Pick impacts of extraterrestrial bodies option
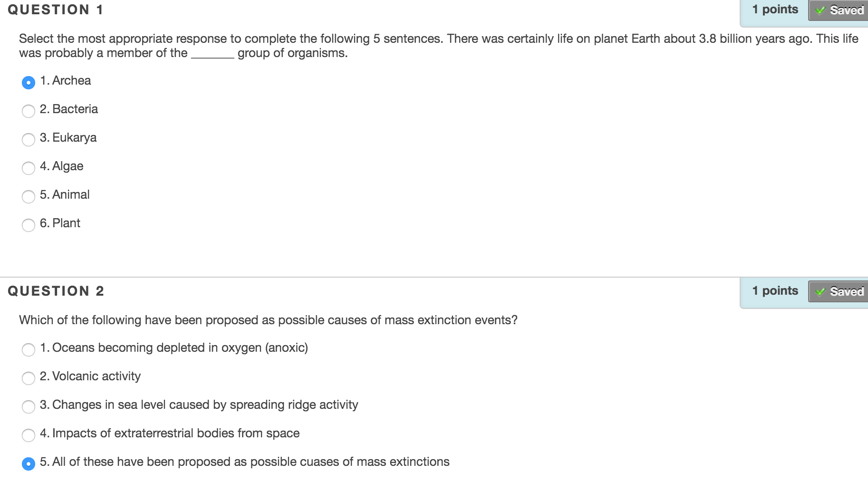The height and width of the screenshot is (482, 868). click(x=29, y=435)
